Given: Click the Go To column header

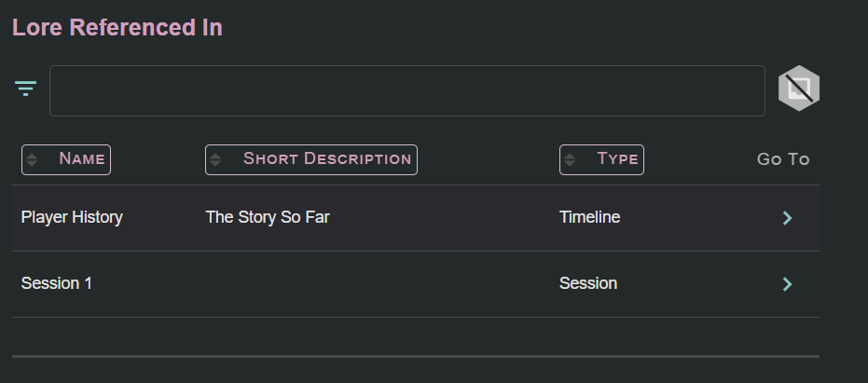Looking at the screenshot, I should (782, 159).
